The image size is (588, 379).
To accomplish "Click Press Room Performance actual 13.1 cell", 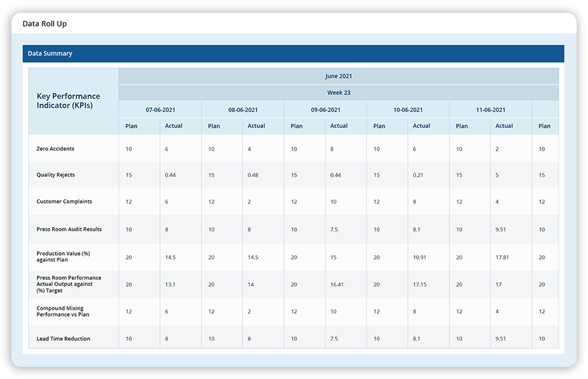I will pos(170,285).
